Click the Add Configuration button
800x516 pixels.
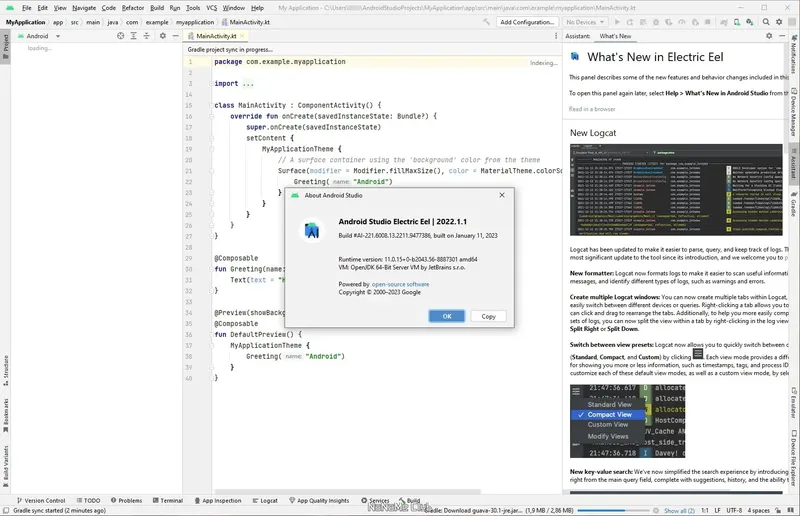[527, 22]
